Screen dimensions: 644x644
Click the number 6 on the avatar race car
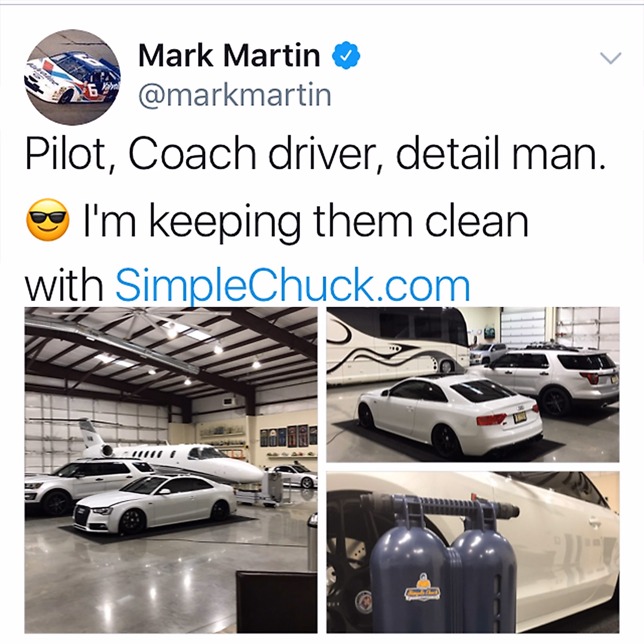click(x=93, y=91)
